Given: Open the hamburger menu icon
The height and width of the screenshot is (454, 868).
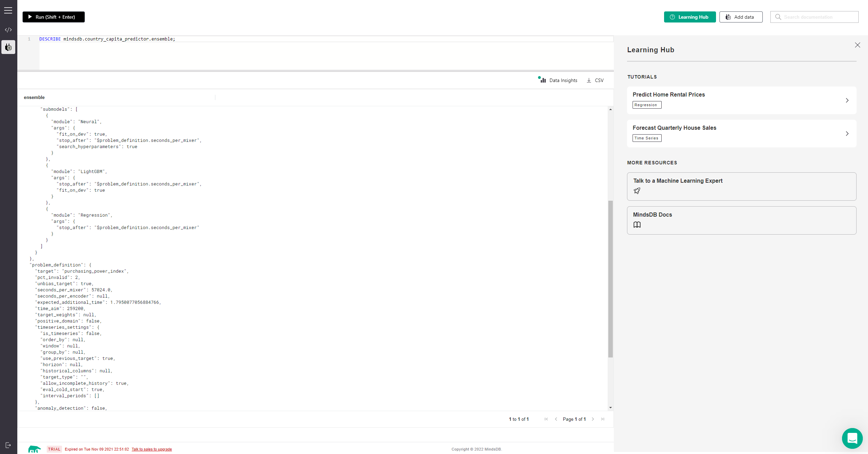Looking at the screenshot, I should click(8, 10).
